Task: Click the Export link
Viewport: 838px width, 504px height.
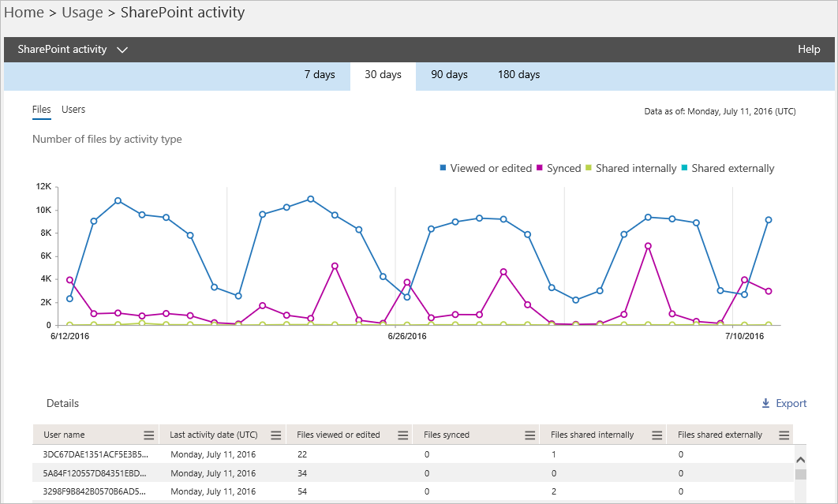Action: [791, 404]
